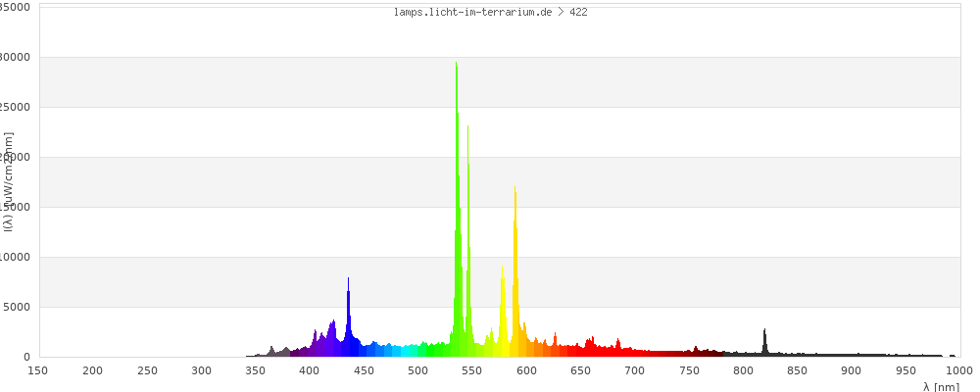Click the x-axis tick label 150
Viewport: 980px width, 392px height.
(38, 370)
